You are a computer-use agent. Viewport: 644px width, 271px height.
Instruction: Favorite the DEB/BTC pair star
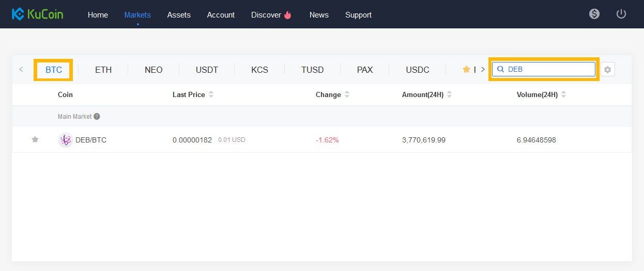pyautogui.click(x=35, y=139)
